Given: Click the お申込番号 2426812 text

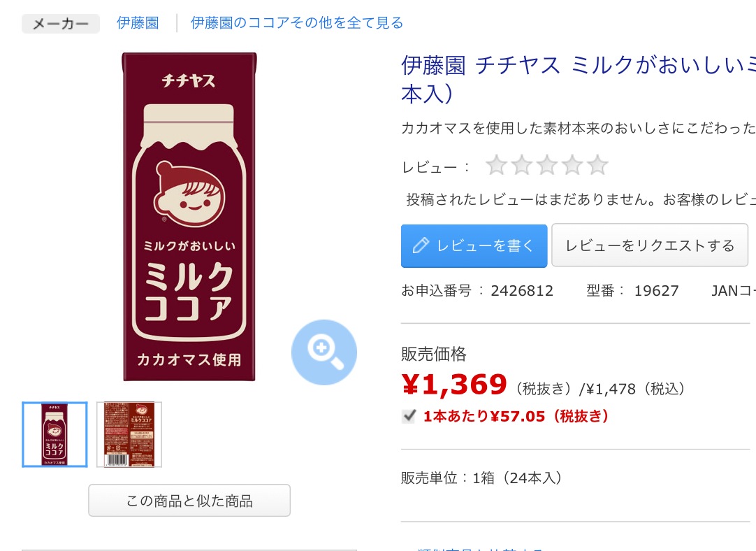Looking at the screenshot, I should pyautogui.click(x=477, y=290).
